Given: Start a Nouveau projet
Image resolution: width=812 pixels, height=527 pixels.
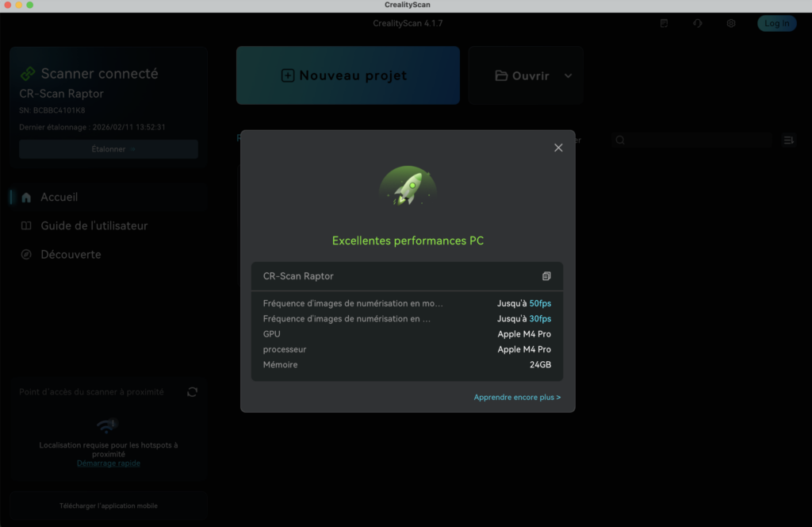Looking at the screenshot, I should (x=348, y=75).
